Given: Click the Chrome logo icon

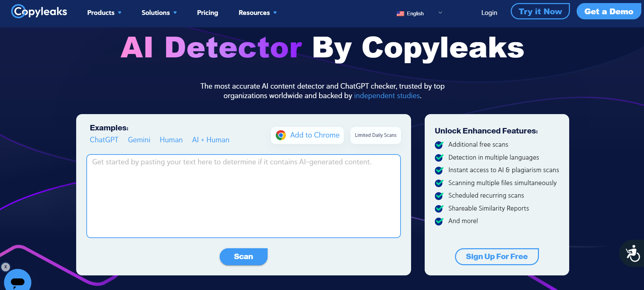Looking at the screenshot, I should (281, 135).
